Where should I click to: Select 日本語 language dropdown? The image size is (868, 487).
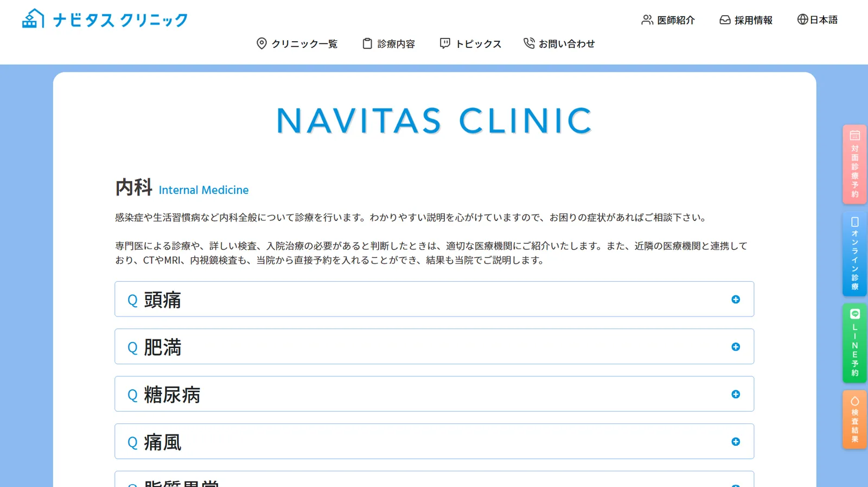pos(818,20)
